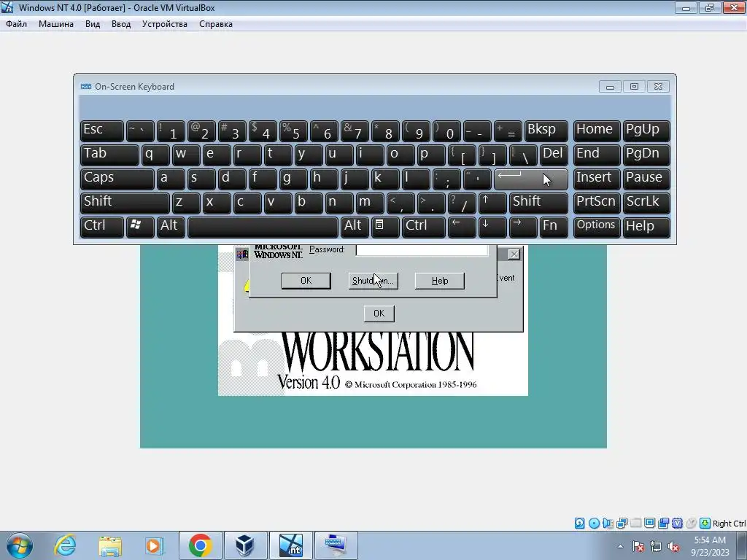Click the display monitor icon in VirtualBox status bar

[649, 524]
